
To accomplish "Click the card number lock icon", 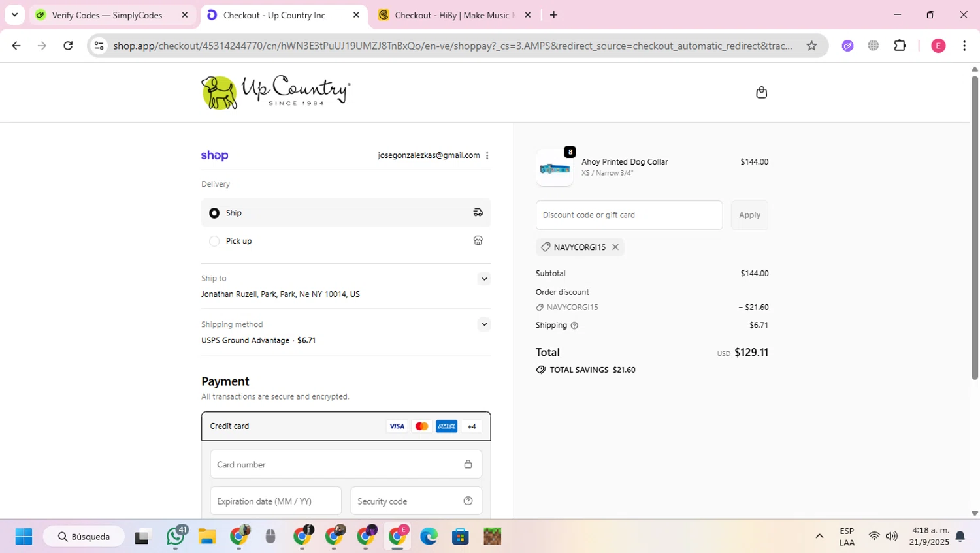I will [468, 464].
